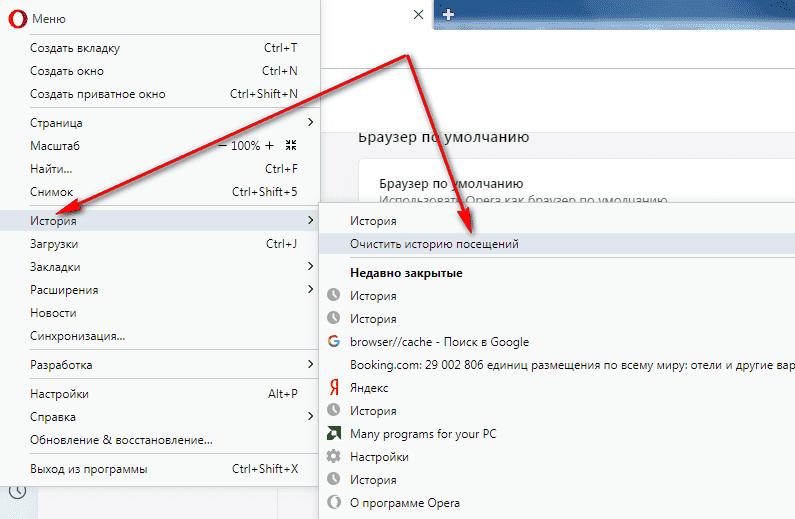
Task: Expand the Расширения submenu arrow
Action: point(310,289)
